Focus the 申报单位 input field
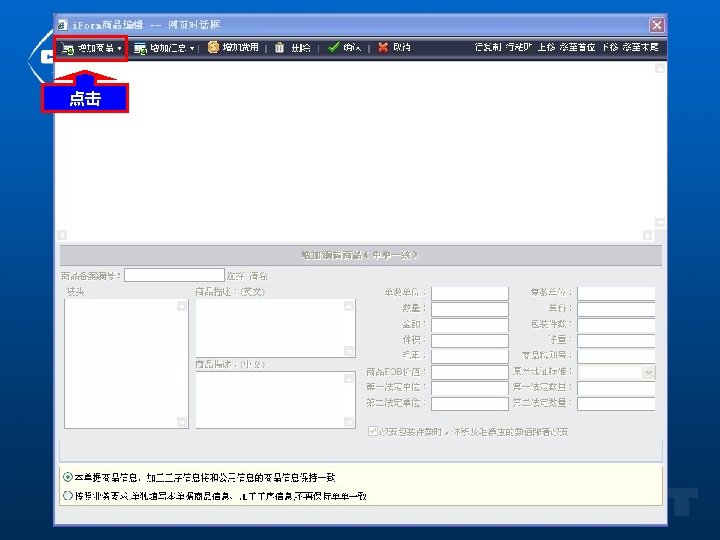This screenshot has height=540, width=720. [470, 293]
